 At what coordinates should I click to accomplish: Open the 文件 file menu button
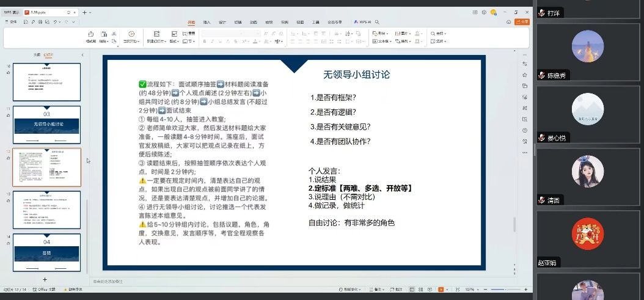pyautogui.click(x=11, y=22)
